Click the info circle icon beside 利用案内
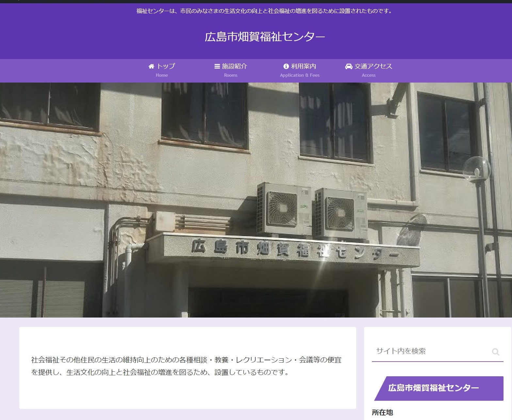The image size is (512, 420). 286,66
